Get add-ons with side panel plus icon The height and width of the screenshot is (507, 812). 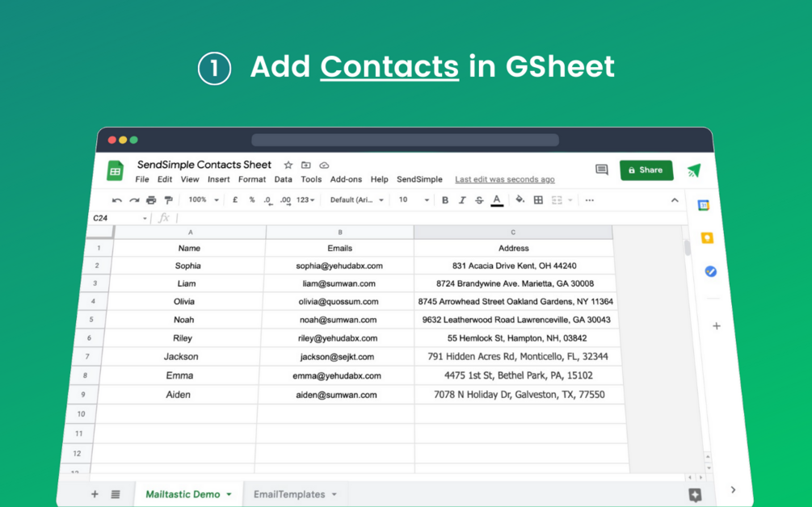(717, 326)
